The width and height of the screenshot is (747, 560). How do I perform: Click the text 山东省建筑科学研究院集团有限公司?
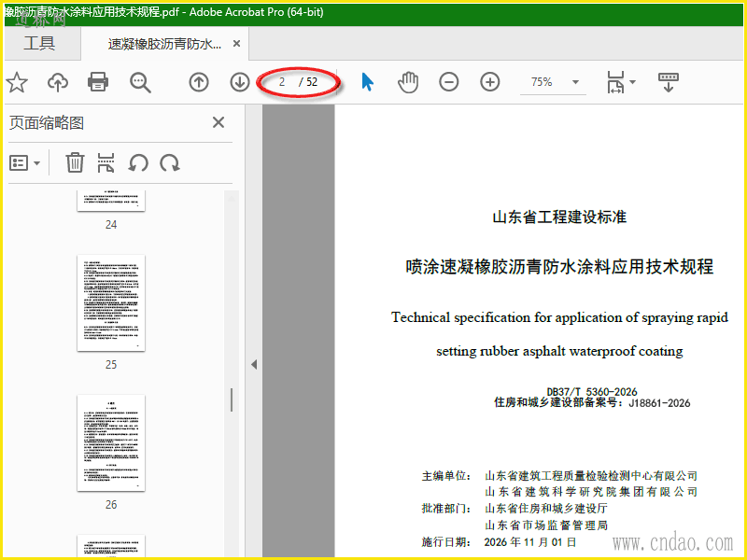click(x=591, y=492)
